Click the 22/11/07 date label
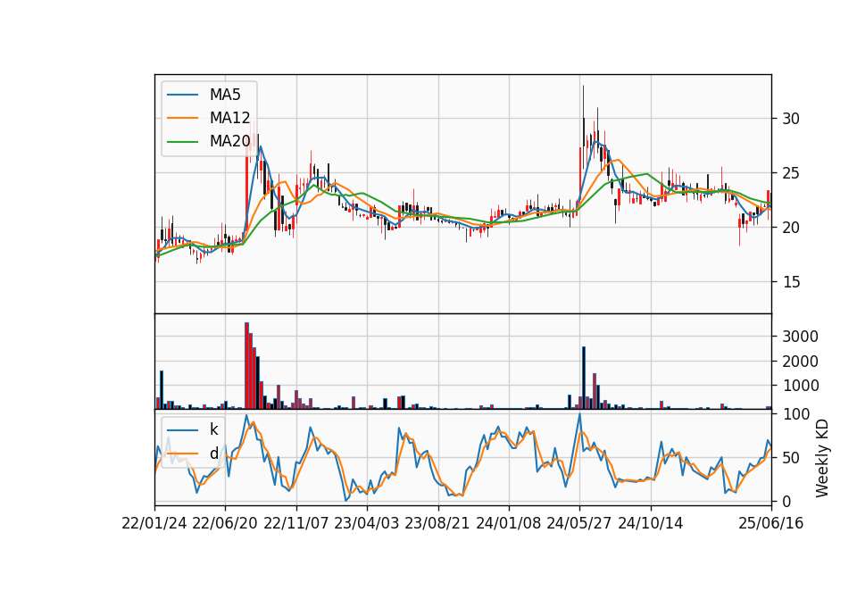The width and height of the screenshot is (857, 616). point(296,523)
